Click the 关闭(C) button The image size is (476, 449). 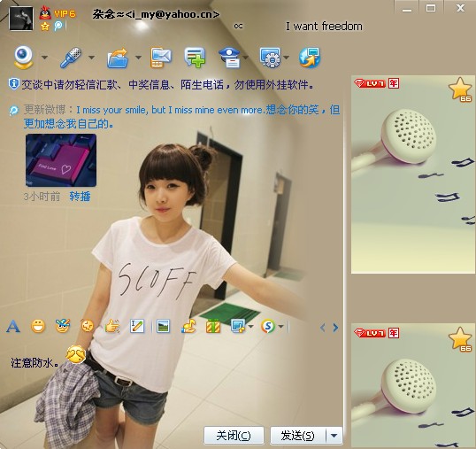pos(234,436)
